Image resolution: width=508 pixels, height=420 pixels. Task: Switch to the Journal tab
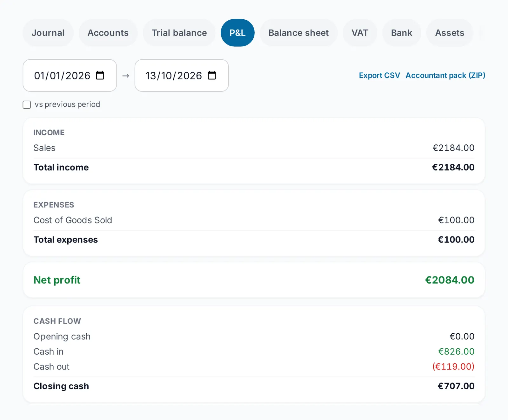tap(48, 33)
